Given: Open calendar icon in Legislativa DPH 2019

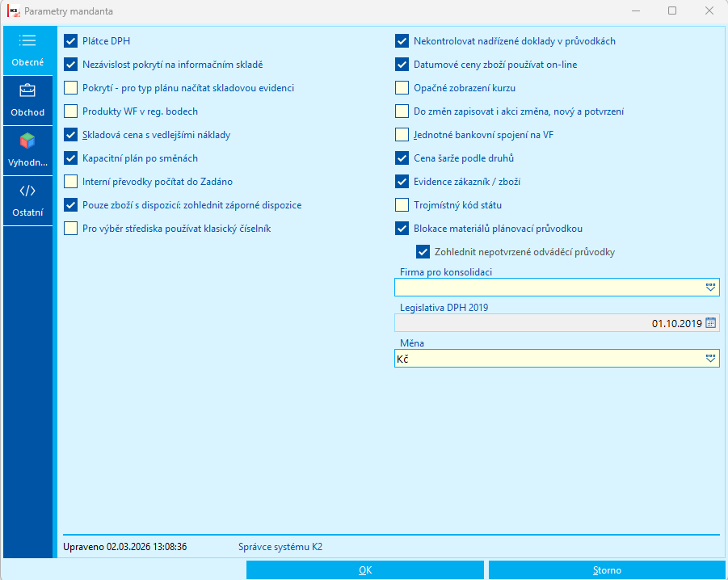Looking at the screenshot, I should (710, 323).
